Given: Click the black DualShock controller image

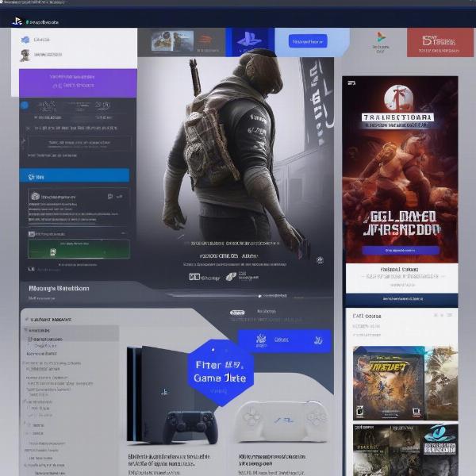Looking at the screenshot, I should click(x=191, y=427).
